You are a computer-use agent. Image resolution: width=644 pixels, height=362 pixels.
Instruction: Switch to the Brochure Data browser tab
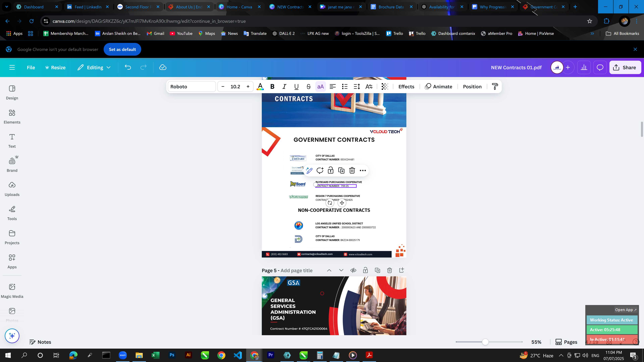click(x=391, y=7)
